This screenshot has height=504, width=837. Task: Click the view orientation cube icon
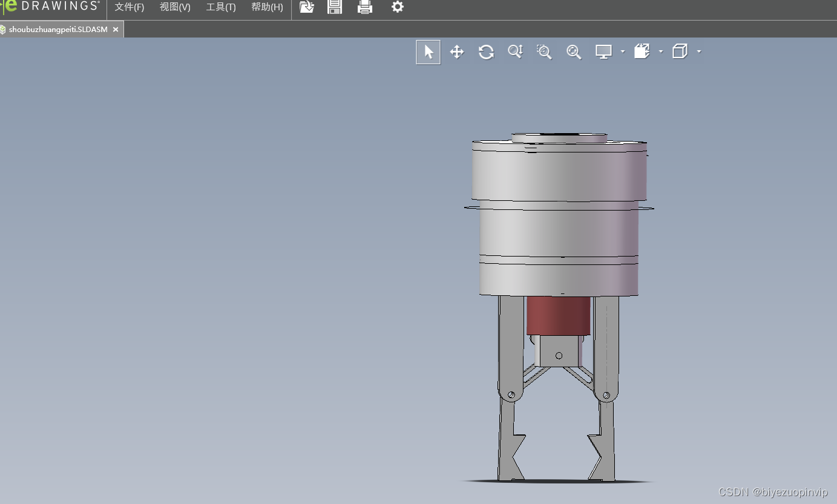[x=642, y=52]
